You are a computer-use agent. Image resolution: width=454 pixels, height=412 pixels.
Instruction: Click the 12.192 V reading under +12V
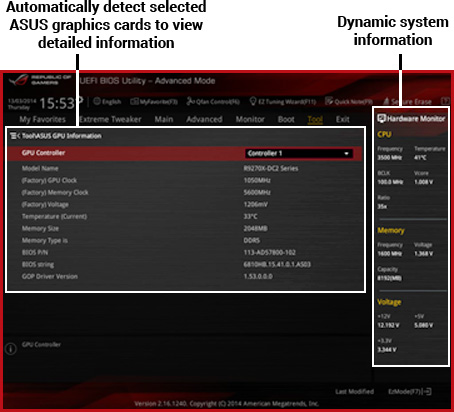(x=388, y=325)
